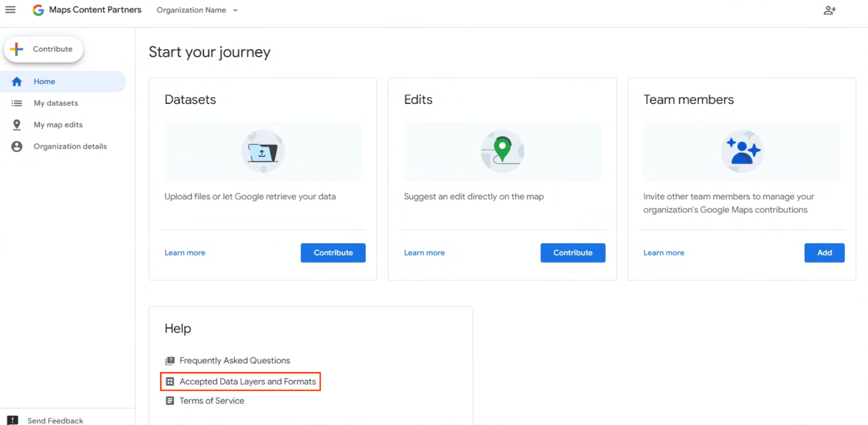Image resolution: width=868 pixels, height=425 pixels.
Task: Click the Terms of Service document icon
Action: (x=170, y=400)
